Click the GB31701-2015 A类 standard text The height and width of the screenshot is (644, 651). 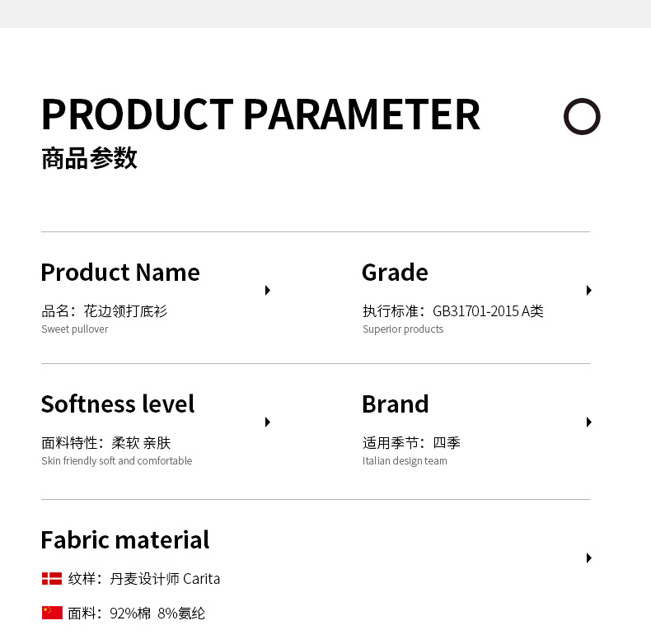click(x=488, y=310)
